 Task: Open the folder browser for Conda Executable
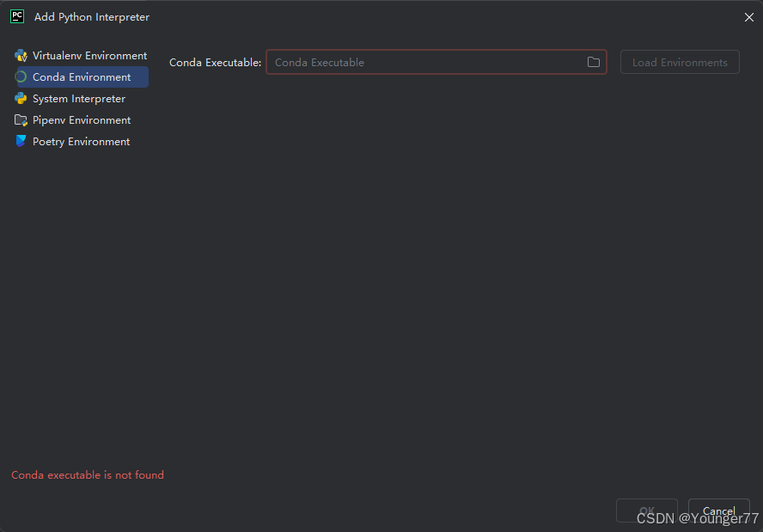(x=593, y=62)
